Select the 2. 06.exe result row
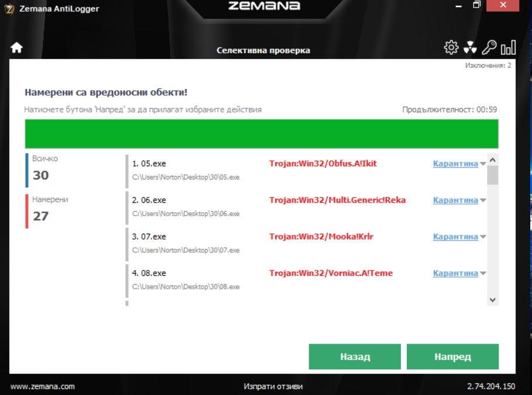 coord(305,207)
